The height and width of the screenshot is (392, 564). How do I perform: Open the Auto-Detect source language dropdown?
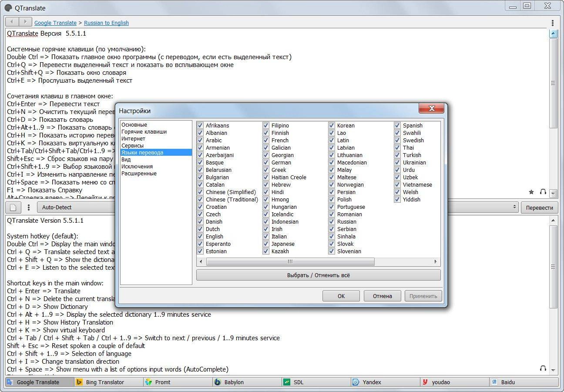tap(77, 208)
